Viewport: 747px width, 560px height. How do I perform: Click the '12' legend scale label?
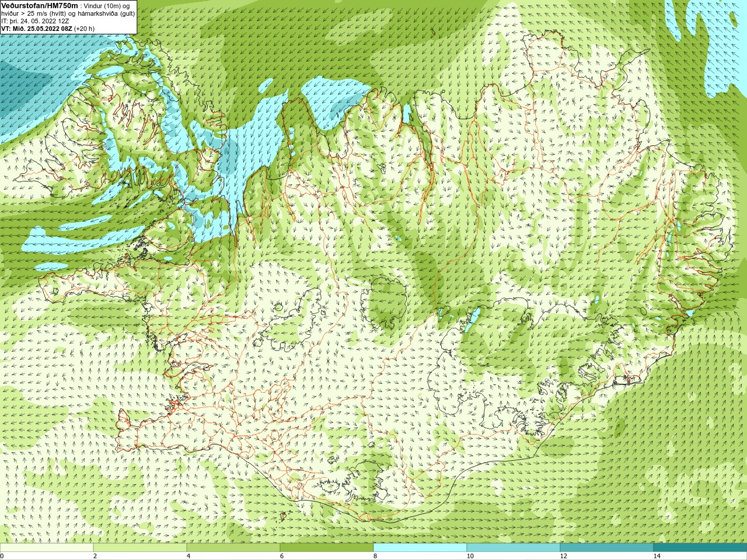coord(563,556)
